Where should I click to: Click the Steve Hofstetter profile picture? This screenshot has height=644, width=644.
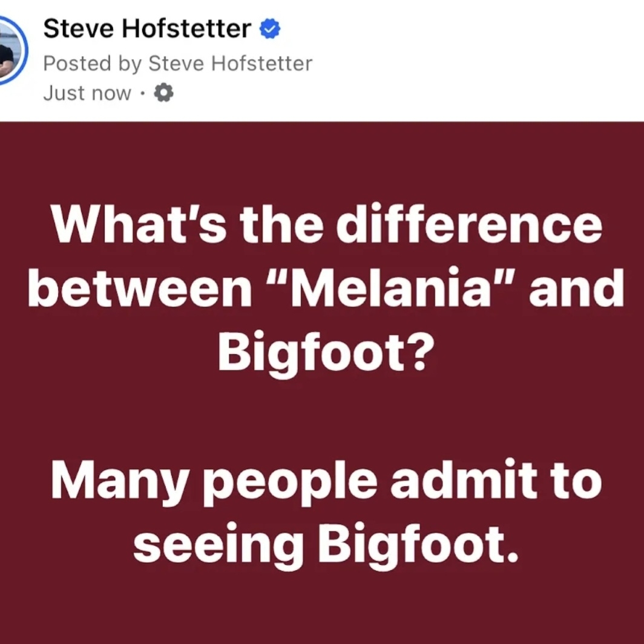(7, 48)
